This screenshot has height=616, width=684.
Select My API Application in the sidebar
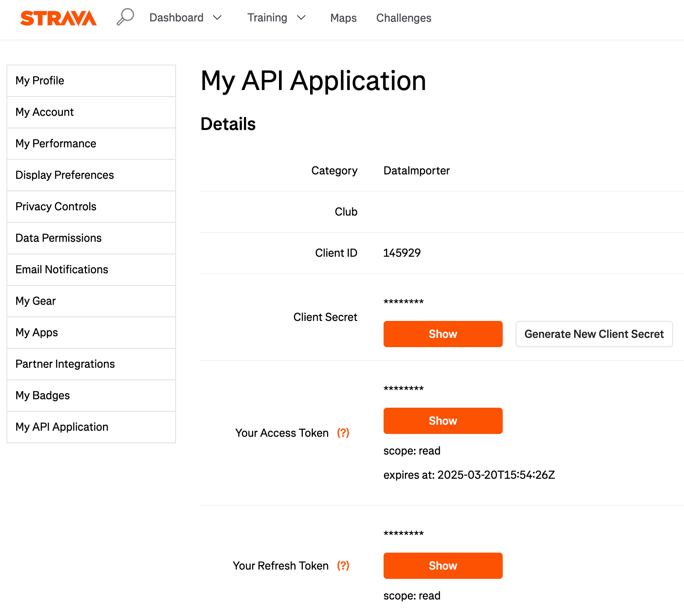coord(91,427)
